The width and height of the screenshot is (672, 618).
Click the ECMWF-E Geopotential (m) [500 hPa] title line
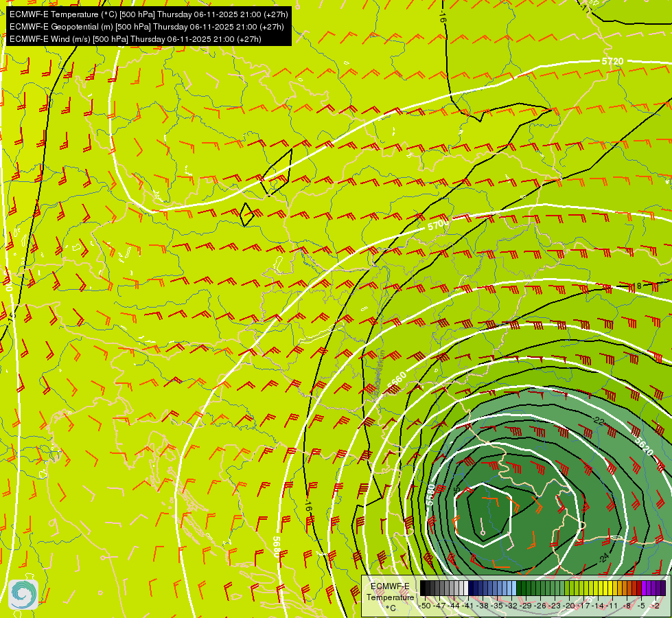point(147,27)
